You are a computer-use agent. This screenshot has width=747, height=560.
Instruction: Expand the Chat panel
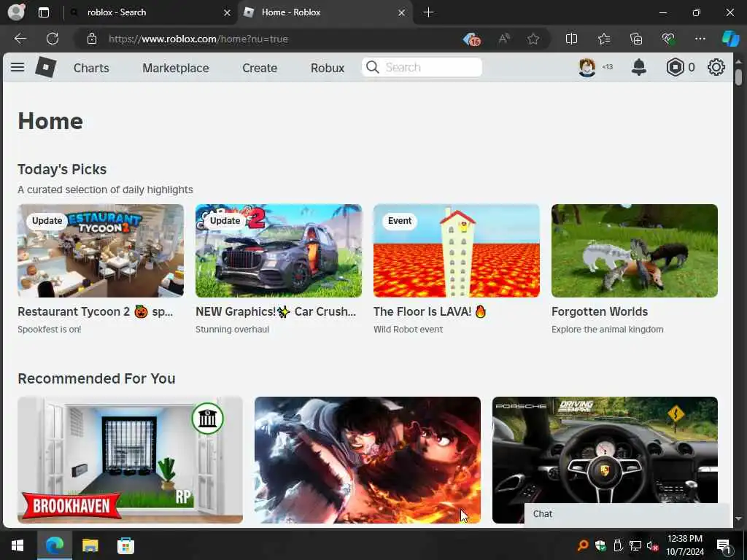(x=627, y=514)
